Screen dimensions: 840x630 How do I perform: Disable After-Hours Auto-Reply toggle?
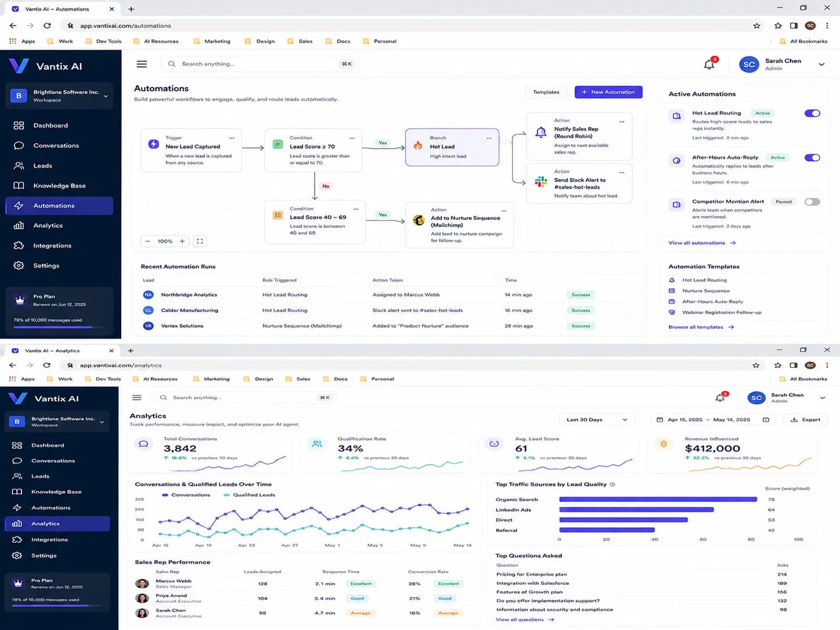812,158
